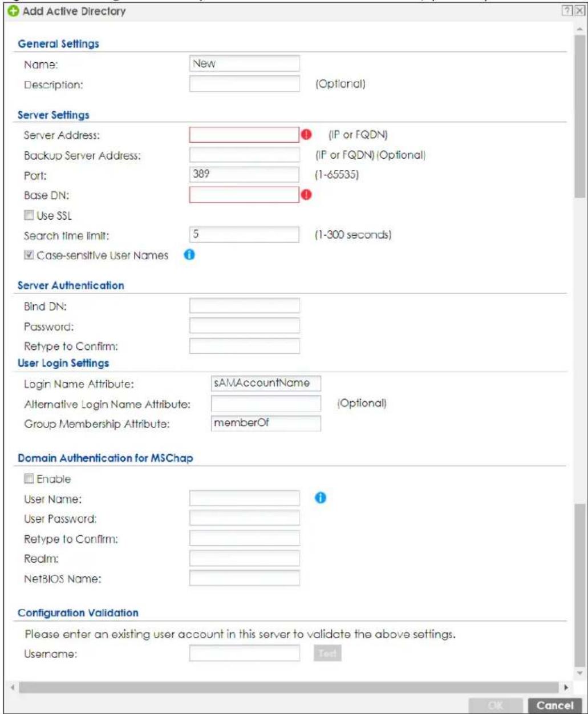Click Retype to Confirm under MSChap section
The image size is (588, 714).
(x=244, y=538)
